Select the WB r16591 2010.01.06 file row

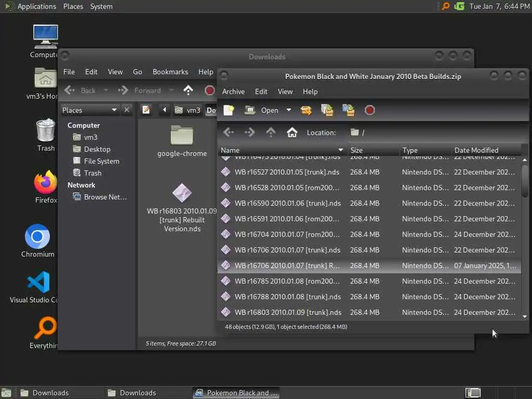369,219
